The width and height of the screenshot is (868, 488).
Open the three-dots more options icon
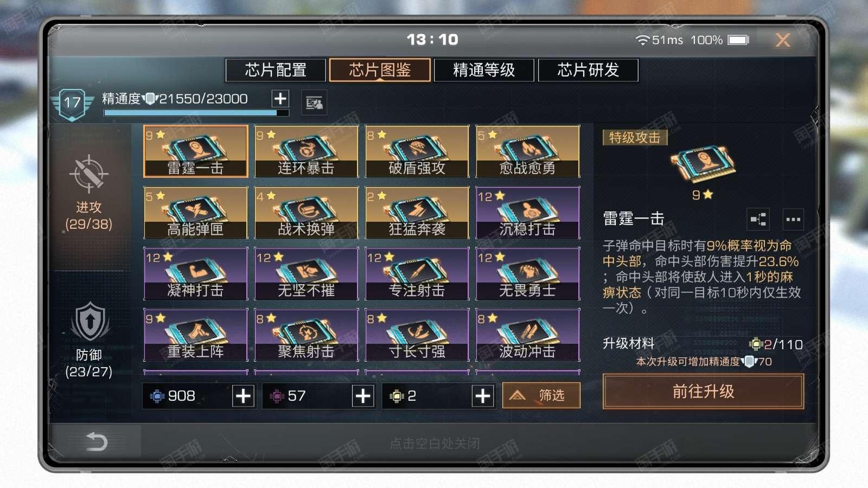[x=793, y=219]
